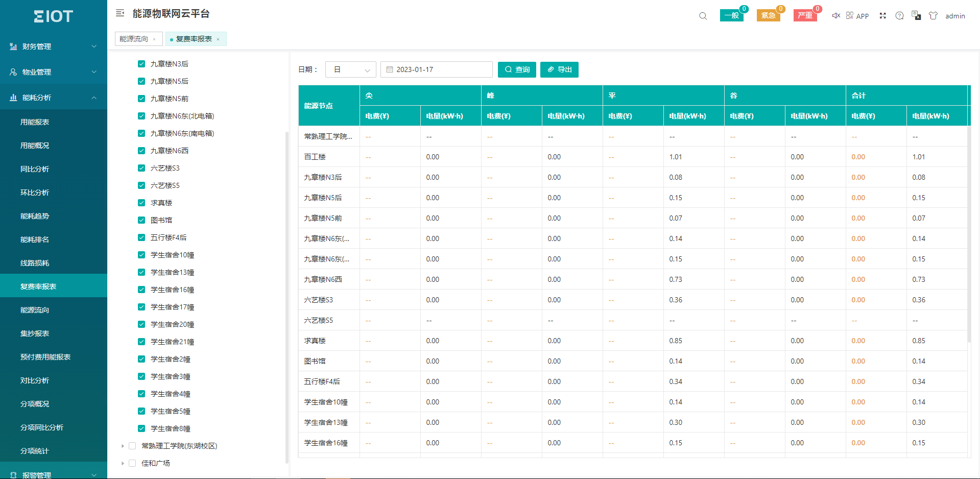The height and width of the screenshot is (479, 980).
Task: Close the 能源流向 tab with its x
Action: pyautogui.click(x=154, y=39)
